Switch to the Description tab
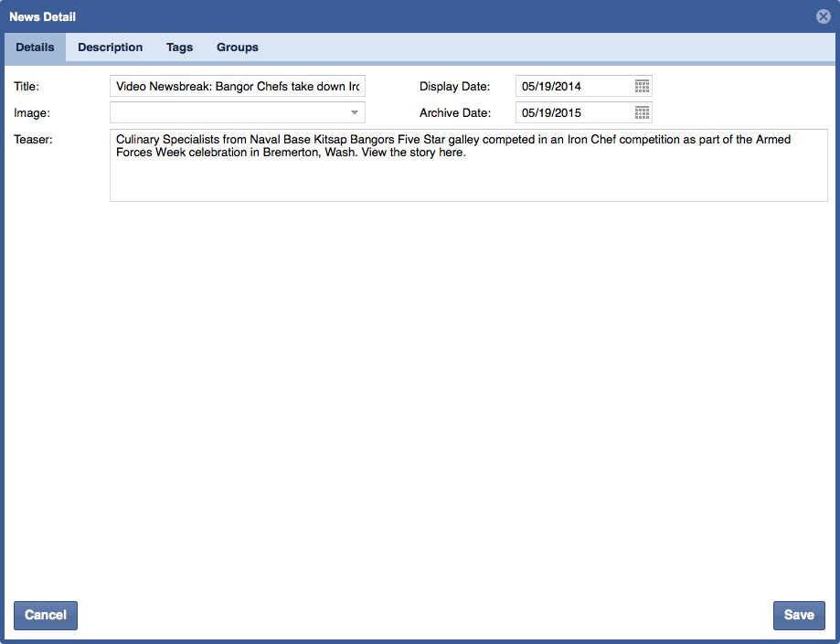The image size is (840, 644). [x=110, y=48]
